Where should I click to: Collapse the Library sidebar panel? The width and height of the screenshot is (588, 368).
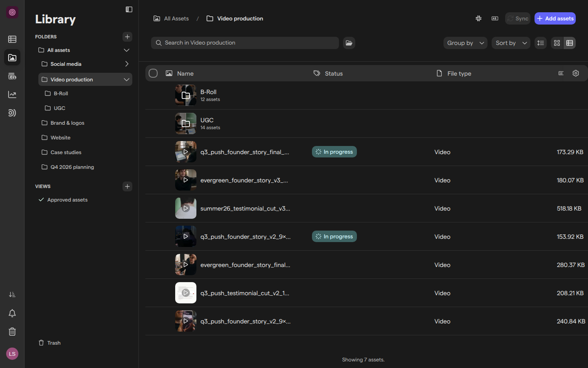[x=129, y=9]
